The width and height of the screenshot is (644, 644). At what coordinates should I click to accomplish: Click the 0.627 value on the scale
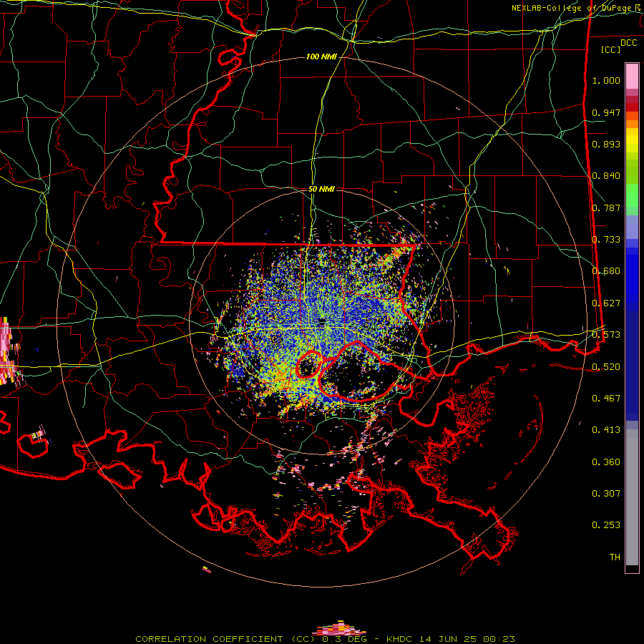pyautogui.click(x=606, y=303)
